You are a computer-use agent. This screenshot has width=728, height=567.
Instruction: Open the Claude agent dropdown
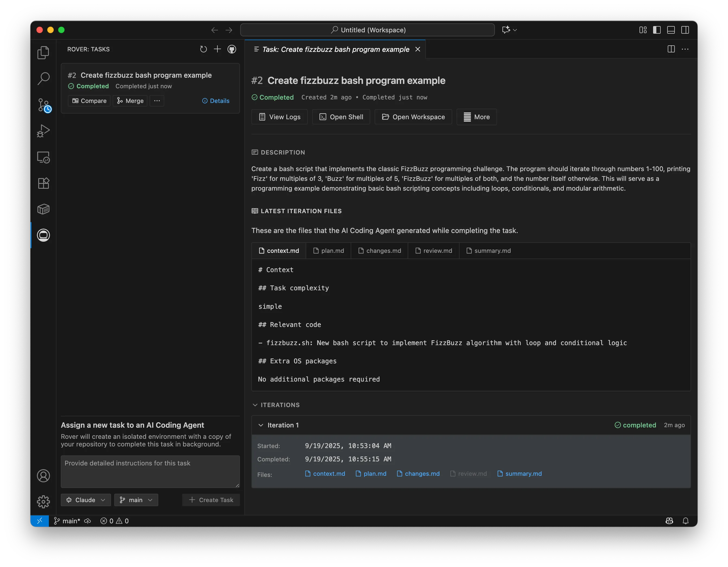coord(86,500)
